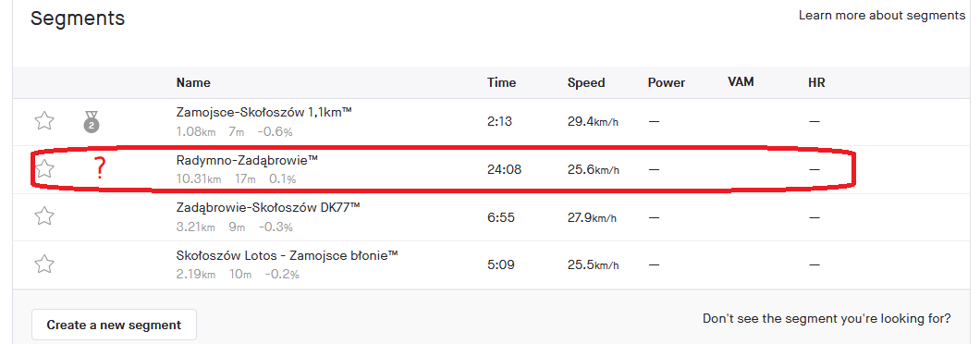Select the 24:08 time value

(505, 169)
